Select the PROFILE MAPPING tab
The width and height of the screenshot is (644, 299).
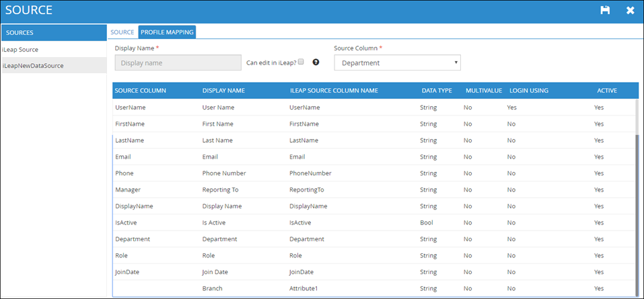[167, 32]
